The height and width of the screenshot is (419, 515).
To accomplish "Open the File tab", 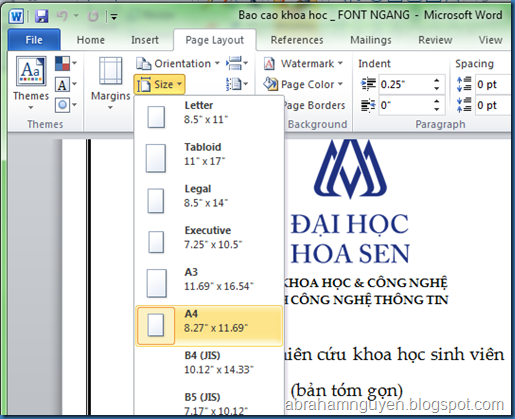I will pos(34,40).
